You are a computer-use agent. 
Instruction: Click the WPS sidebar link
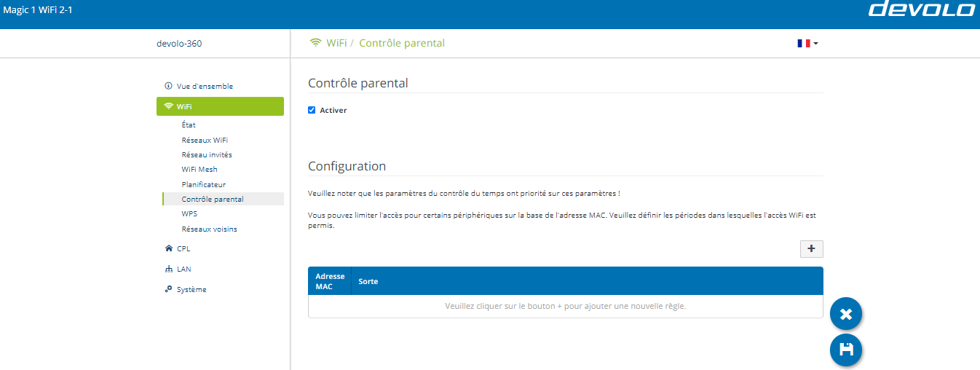(189, 214)
